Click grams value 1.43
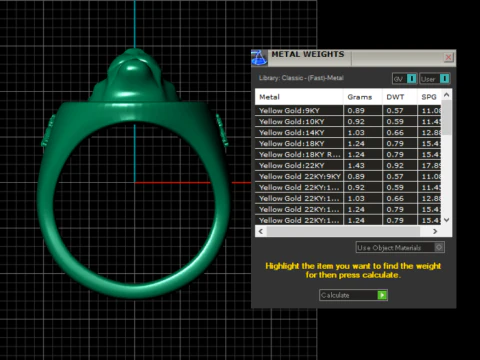The height and width of the screenshot is (360, 480). (356, 166)
